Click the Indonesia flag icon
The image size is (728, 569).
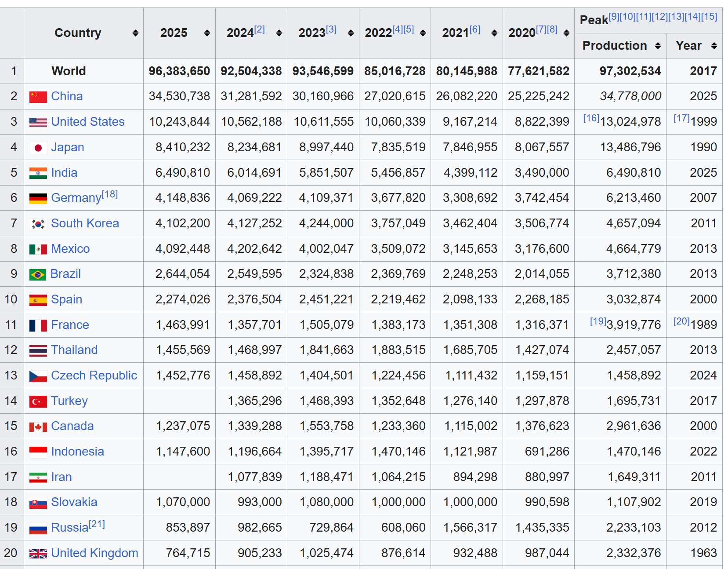click(38, 452)
